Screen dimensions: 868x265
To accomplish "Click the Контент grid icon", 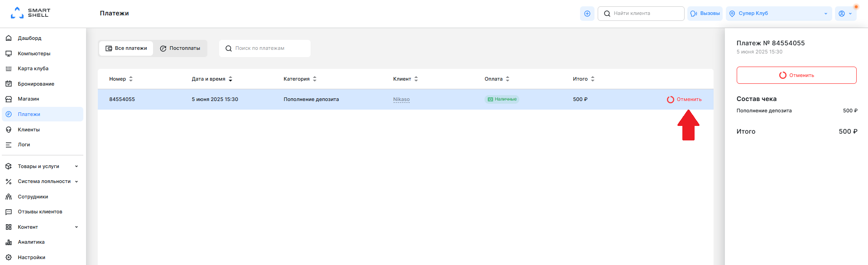I will (x=9, y=227).
